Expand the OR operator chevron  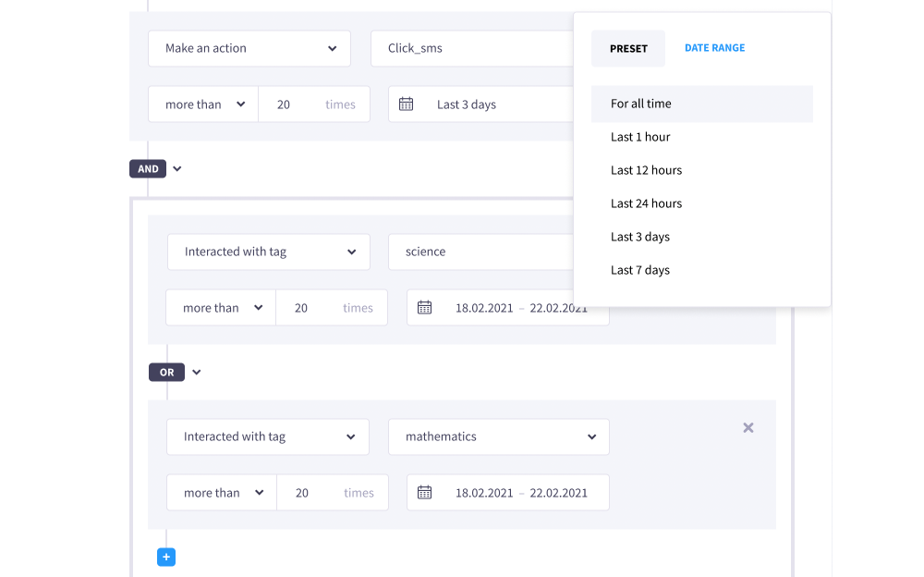pos(196,373)
